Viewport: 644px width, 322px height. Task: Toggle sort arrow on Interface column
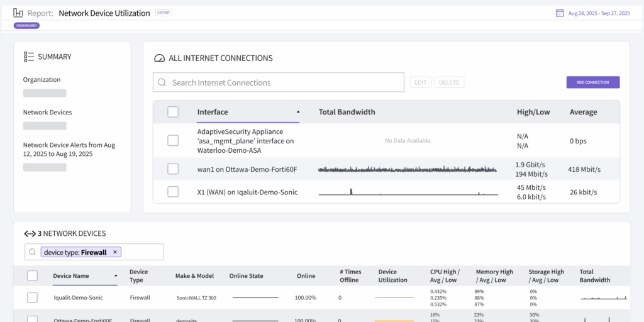pyautogui.click(x=298, y=112)
